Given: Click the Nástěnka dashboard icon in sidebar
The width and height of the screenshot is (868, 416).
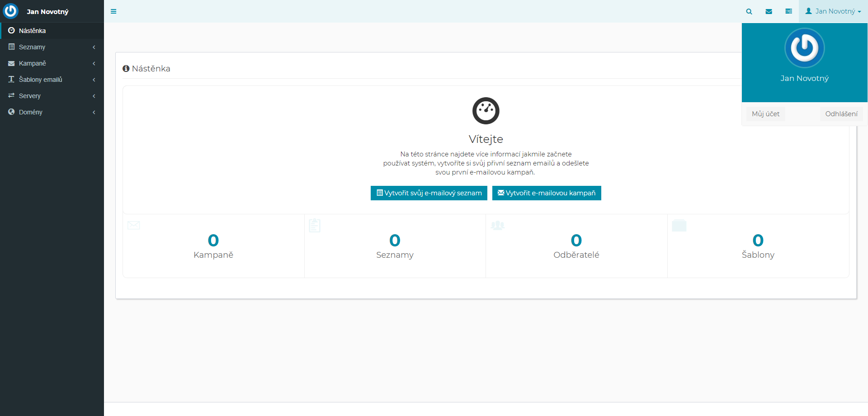Looking at the screenshot, I should [x=11, y=30].
